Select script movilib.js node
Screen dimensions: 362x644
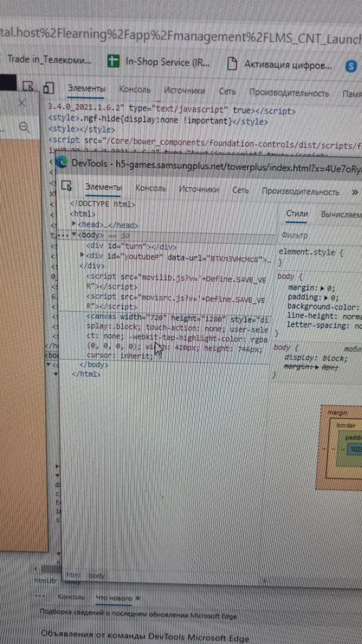(x=175, y=282)
